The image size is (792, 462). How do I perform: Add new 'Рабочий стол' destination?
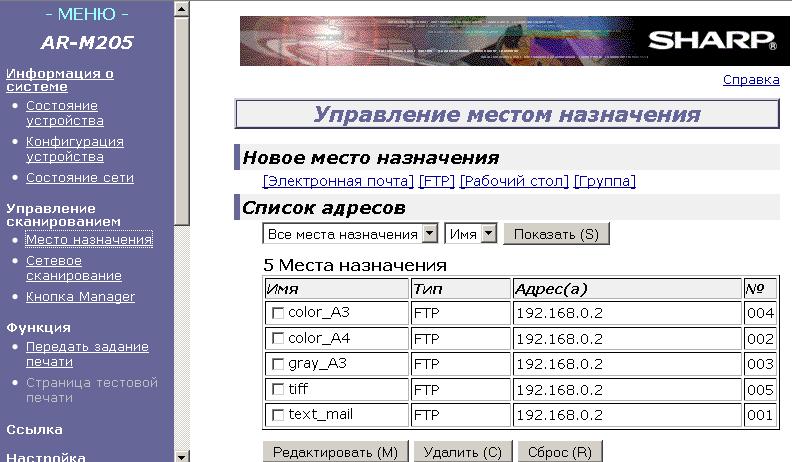[x=514, y=181]
